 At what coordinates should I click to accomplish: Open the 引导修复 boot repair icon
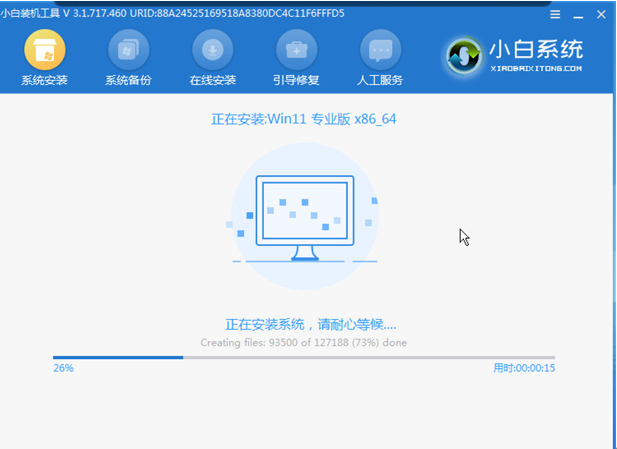pyautogui.click(x=296, y=50)
